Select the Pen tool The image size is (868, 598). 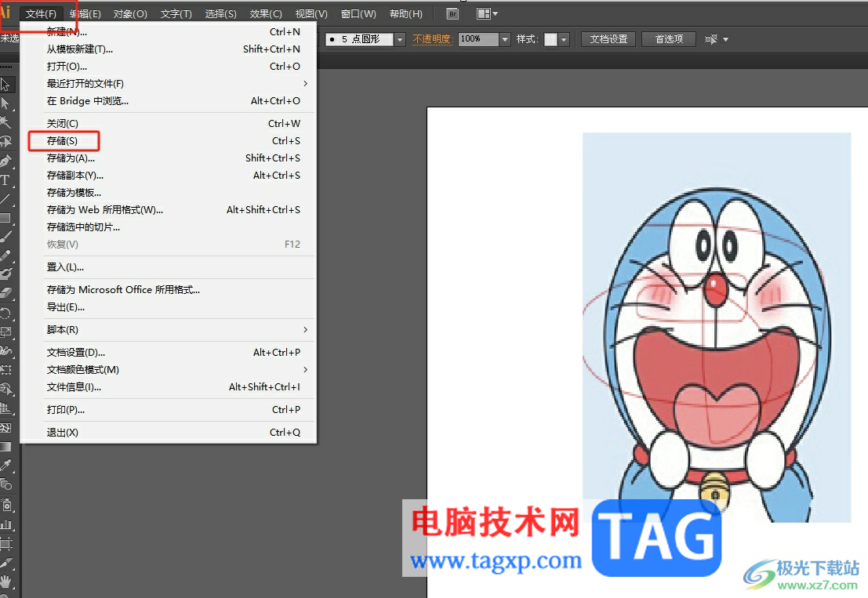pyautogui.click(x=6, y=161)
